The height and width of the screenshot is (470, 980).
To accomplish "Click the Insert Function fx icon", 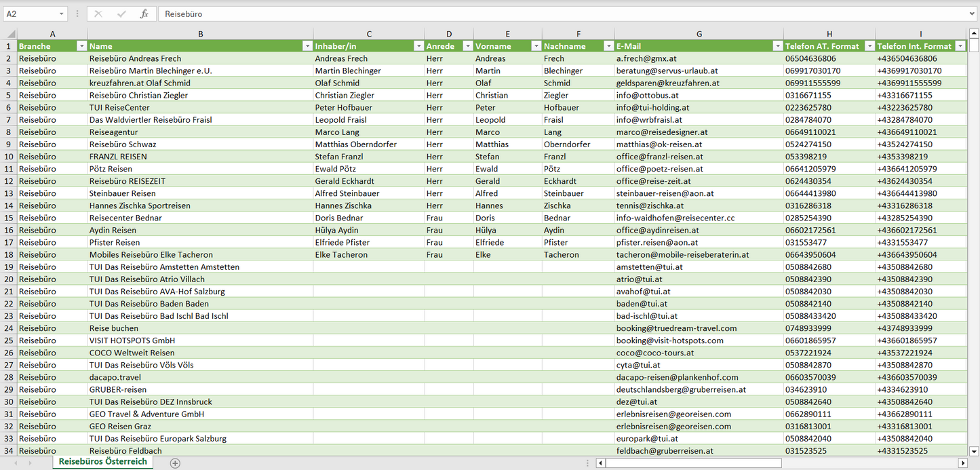I will coord(144,14).
